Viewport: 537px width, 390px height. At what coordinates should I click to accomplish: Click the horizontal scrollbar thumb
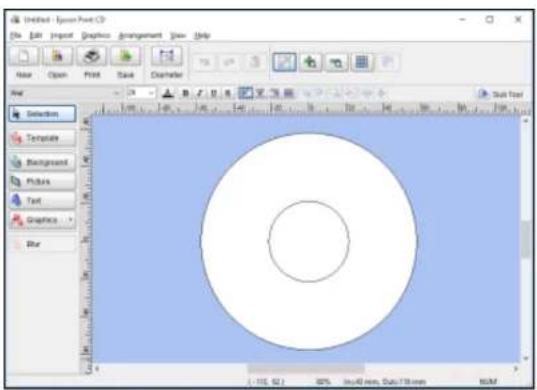306,369
